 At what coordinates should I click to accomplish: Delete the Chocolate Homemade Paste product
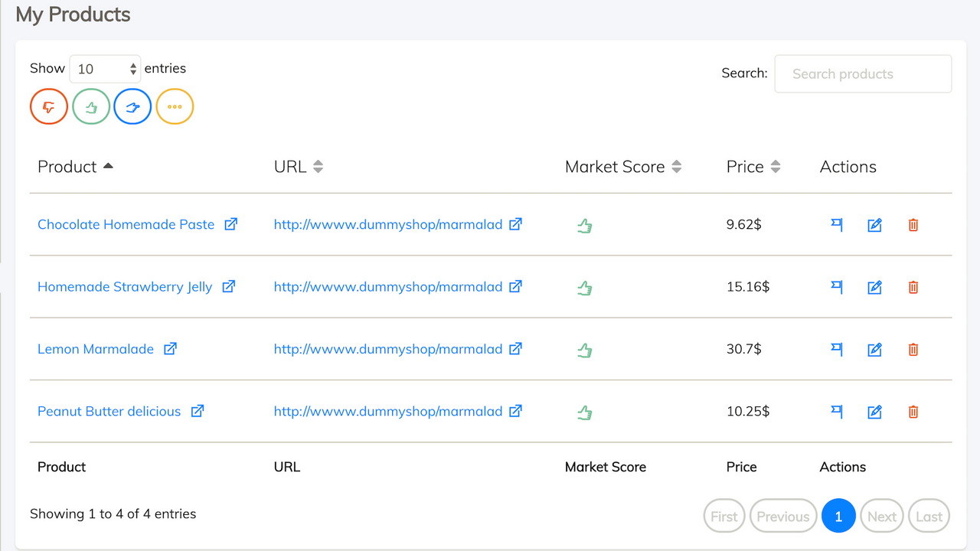pyautogui.click(x=913, y=225)
